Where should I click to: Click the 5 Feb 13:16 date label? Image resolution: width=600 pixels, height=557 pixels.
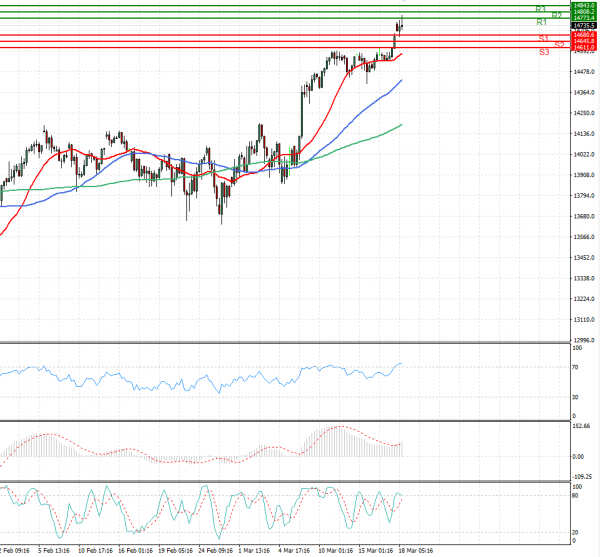click(x=54, y=550)
